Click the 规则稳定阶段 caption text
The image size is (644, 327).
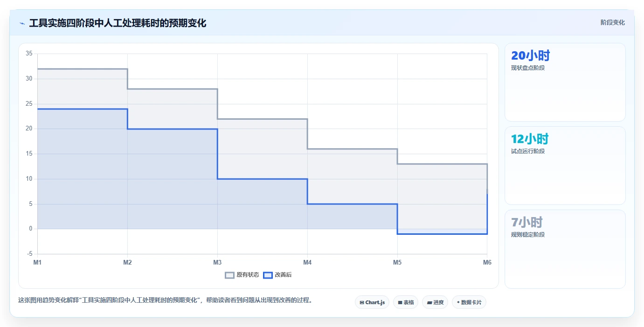[528, 235]
